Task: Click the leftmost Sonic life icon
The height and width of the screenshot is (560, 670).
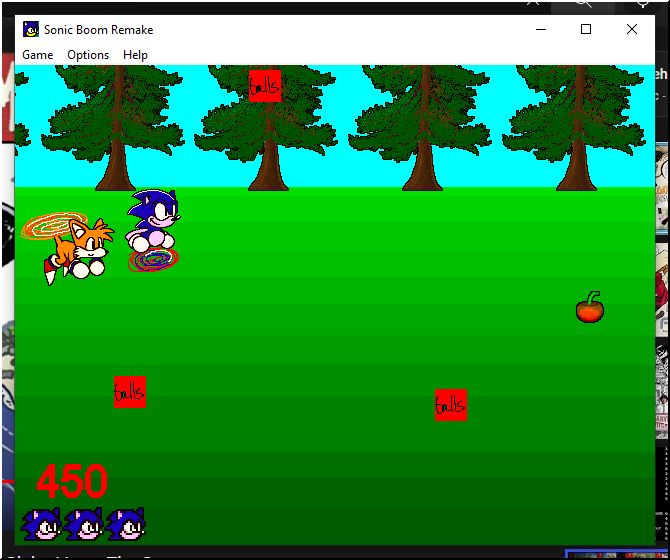Action: click(x=41, y=524)
